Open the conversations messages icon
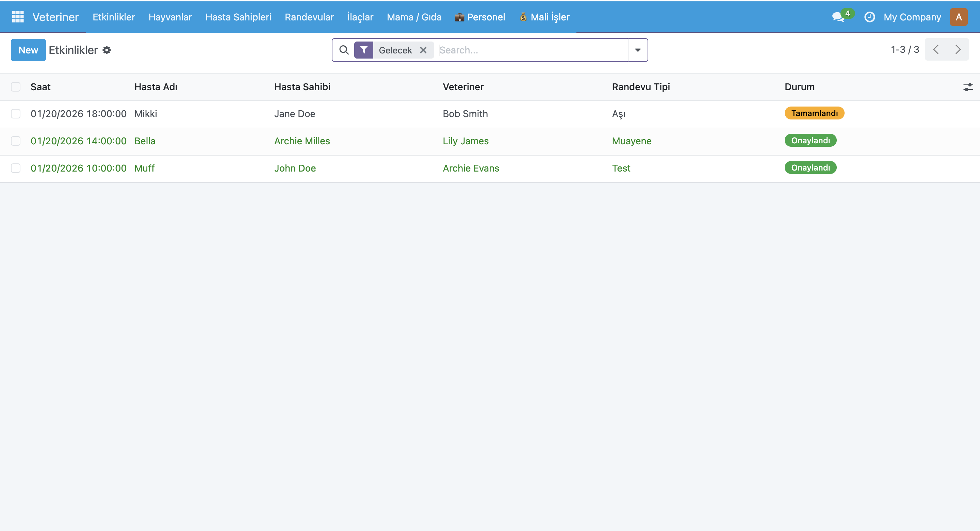 pos(838,17)
